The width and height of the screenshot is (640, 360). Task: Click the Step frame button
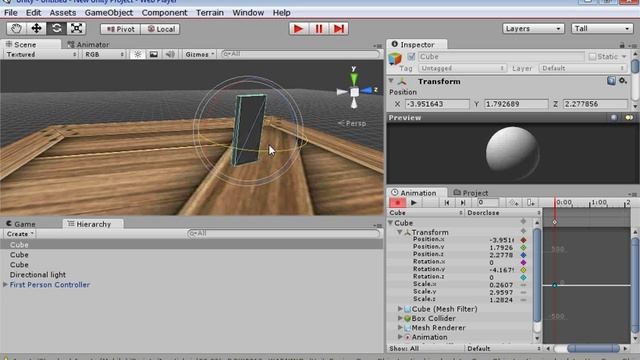click(339, 29)
